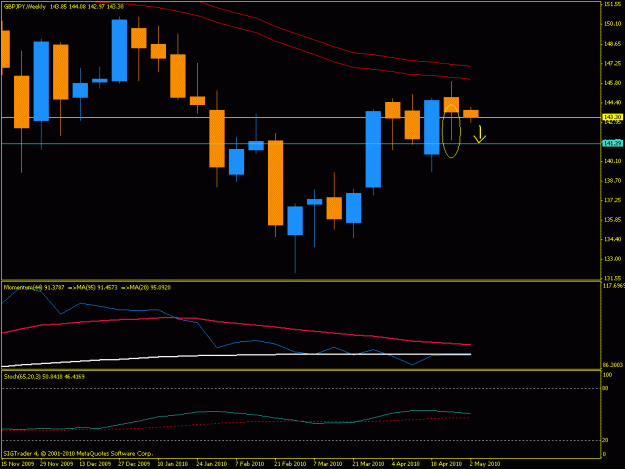Click the 131.55 price axis label

click(612, 278)
